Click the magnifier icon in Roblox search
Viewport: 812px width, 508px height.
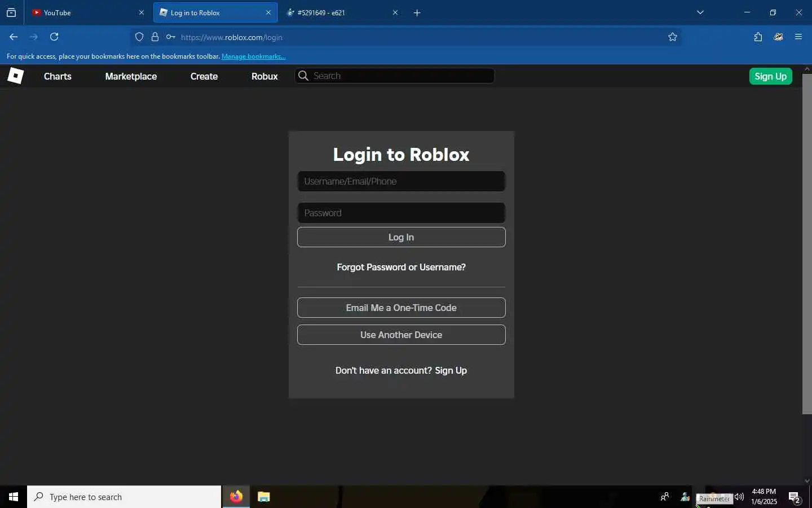coord(303,76)
